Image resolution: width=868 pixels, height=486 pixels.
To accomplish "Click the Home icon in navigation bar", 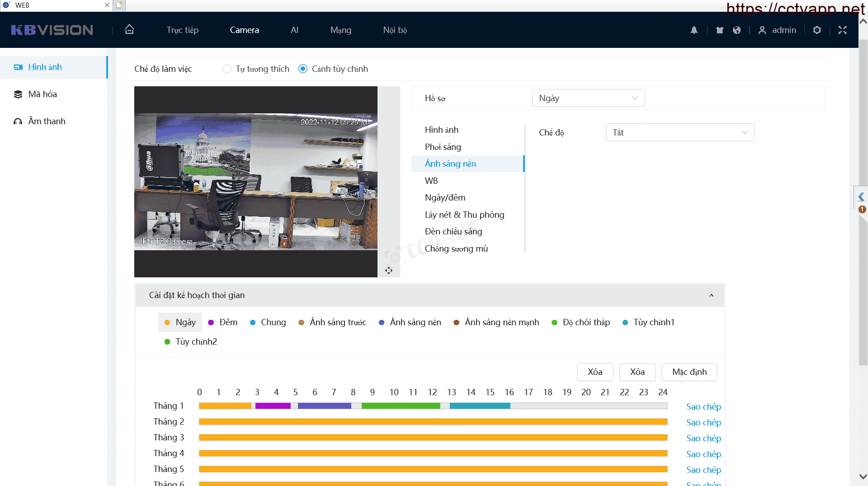I will [129, 30].
